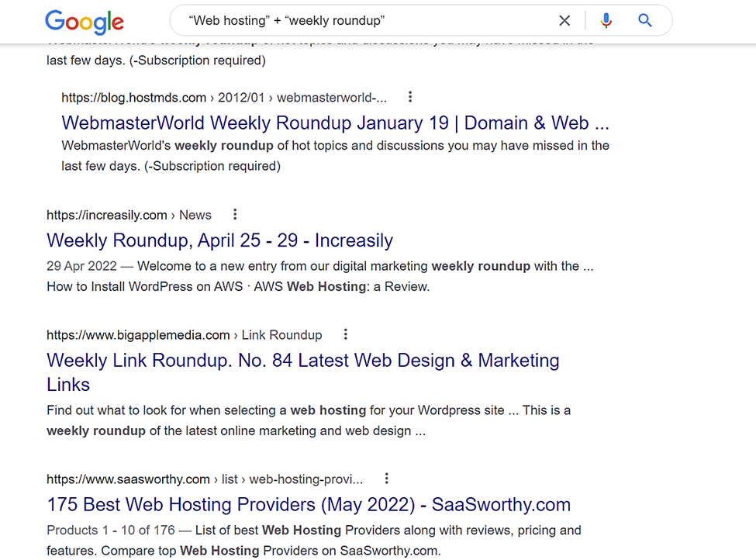Click the increasily.com › News breadcrumb

point(129,215)
